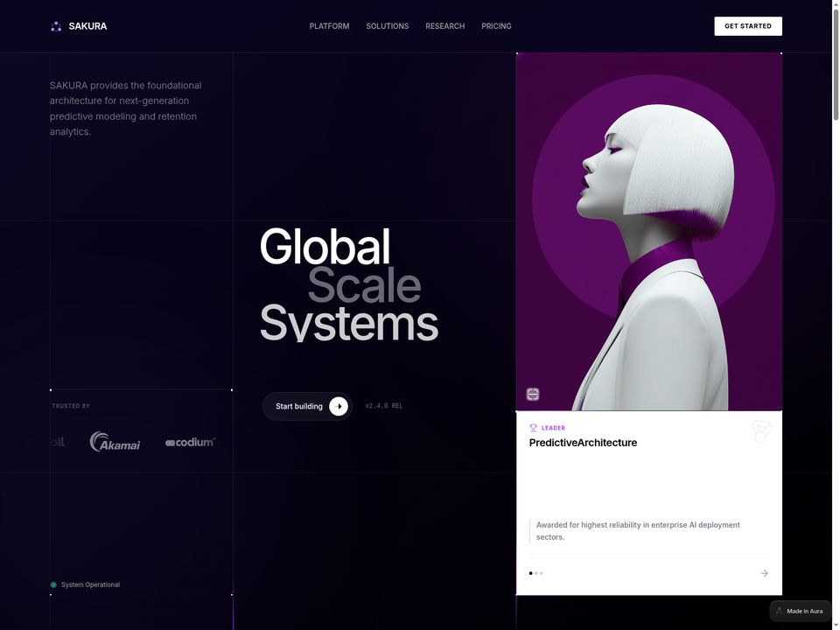Click the Akamai logo
Screen dimensions: 840x630
pyautogui.click(x=115, y=442)
